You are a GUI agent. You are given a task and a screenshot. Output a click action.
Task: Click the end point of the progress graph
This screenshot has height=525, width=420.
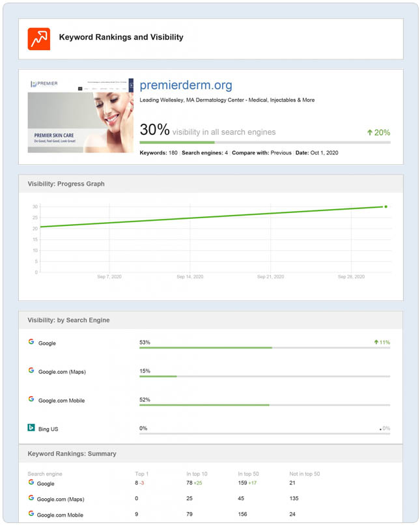(x=385, y=206)
